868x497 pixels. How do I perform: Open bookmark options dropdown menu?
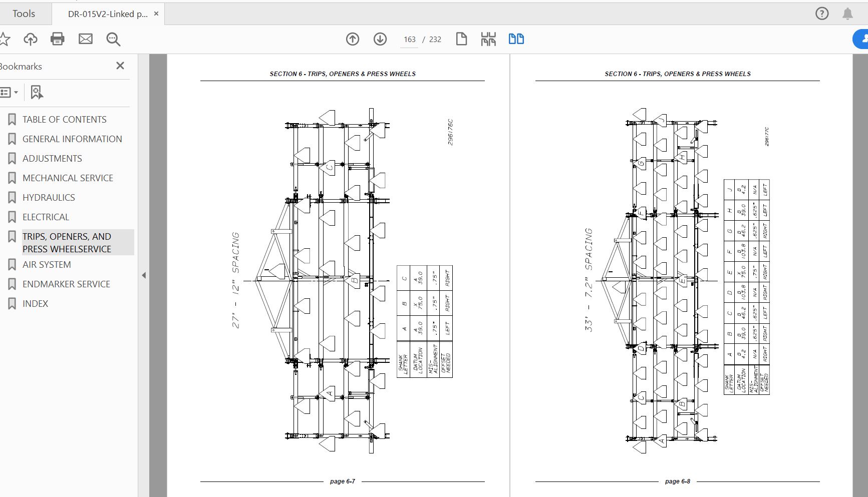click(9, 92)
